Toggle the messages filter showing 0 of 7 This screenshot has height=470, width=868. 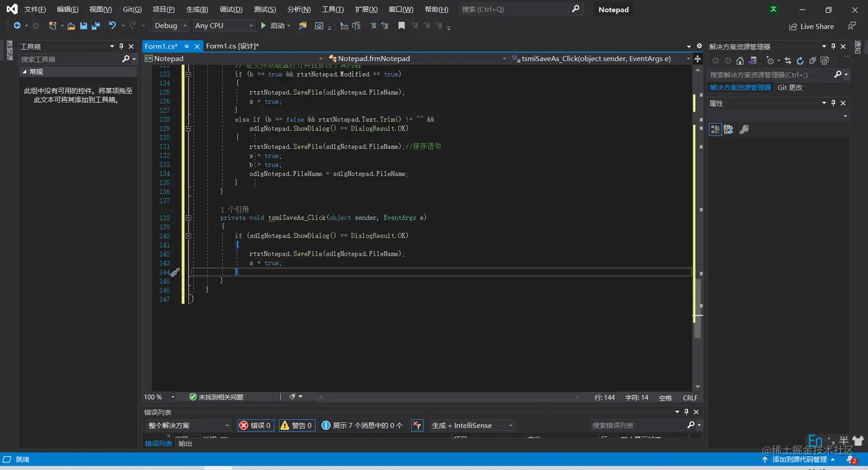[362, 425]
